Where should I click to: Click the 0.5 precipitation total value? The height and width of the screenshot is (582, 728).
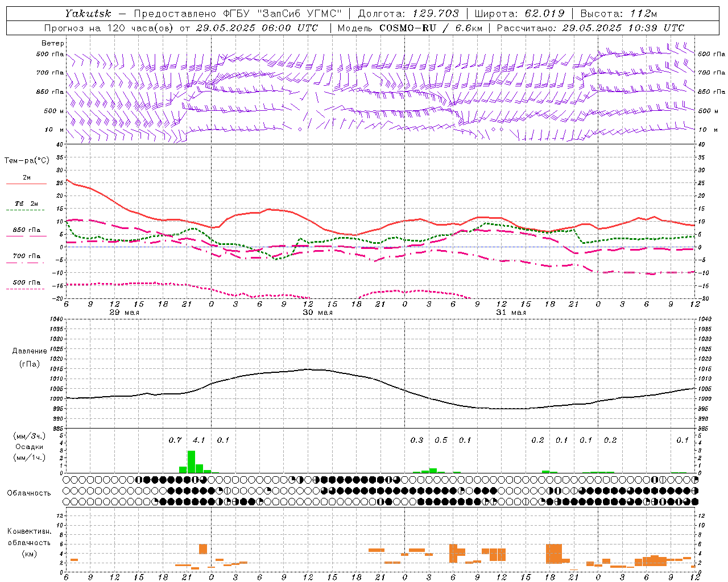tap(441, 440)
